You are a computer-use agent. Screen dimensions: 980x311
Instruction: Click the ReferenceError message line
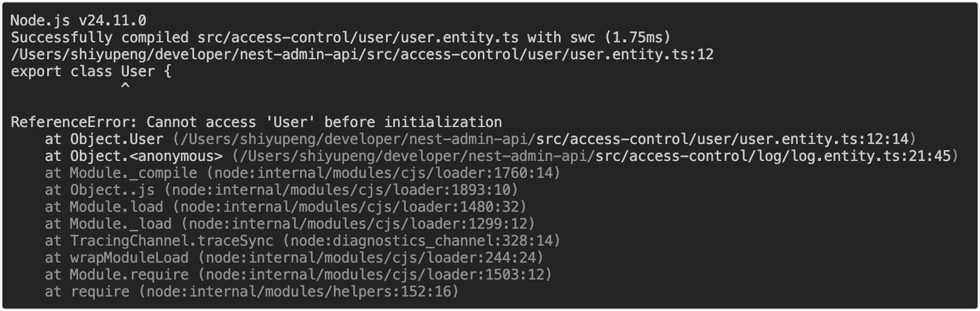point(256,122)
